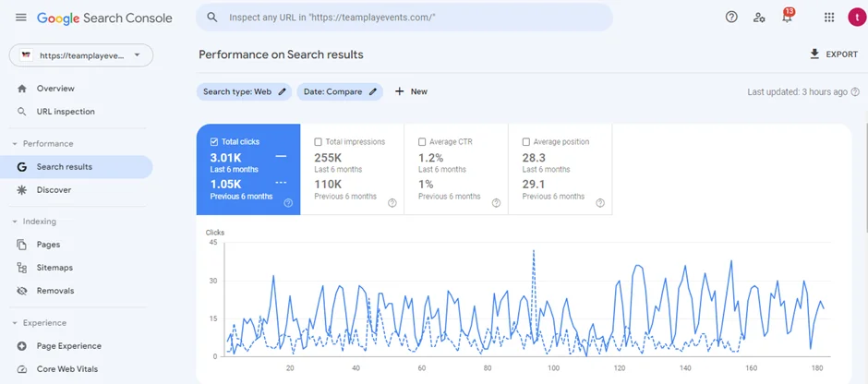Open the Last updated help icon
The image size is (868, 384).
855,92
